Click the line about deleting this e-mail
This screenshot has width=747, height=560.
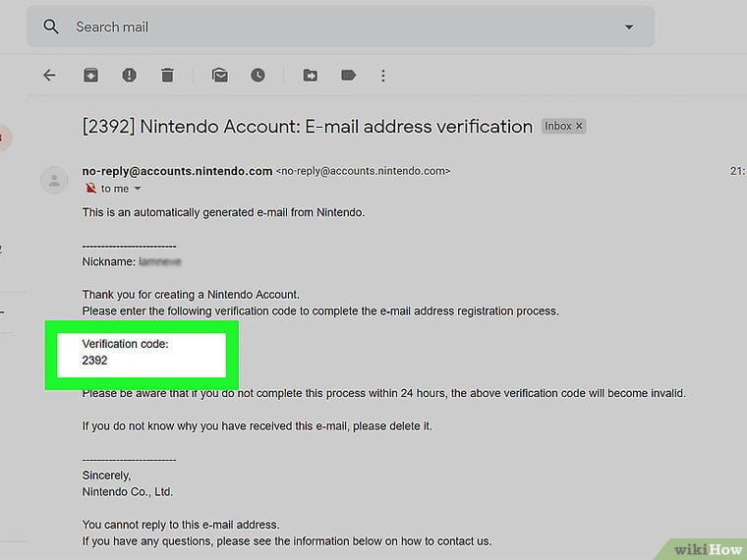pyautogui.click(x=257, y=426)
